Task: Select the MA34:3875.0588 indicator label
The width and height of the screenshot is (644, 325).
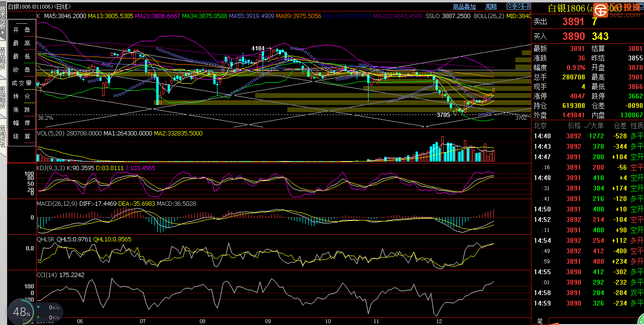Action: tap(205, 16)
